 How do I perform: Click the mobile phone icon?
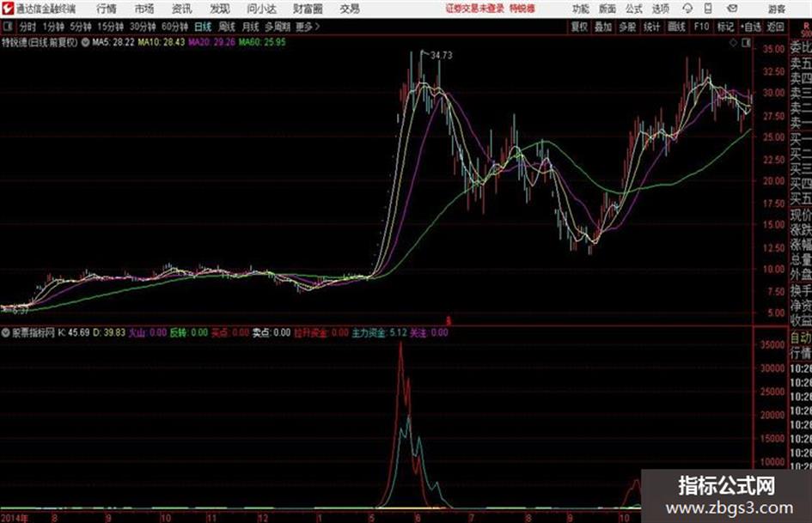point(708,9)
